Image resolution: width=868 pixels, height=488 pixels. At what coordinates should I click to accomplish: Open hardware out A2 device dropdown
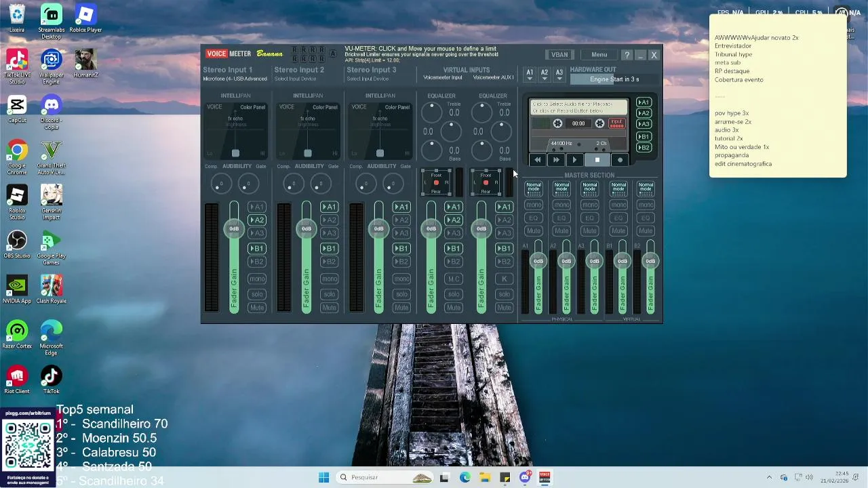pyautogui.click(x=544, y=75)
